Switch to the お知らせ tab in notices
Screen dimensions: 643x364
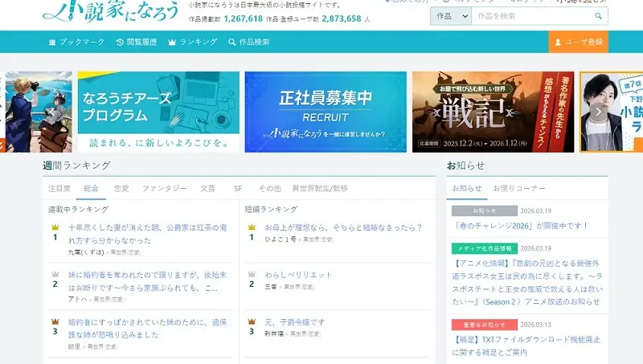(467, 188)
